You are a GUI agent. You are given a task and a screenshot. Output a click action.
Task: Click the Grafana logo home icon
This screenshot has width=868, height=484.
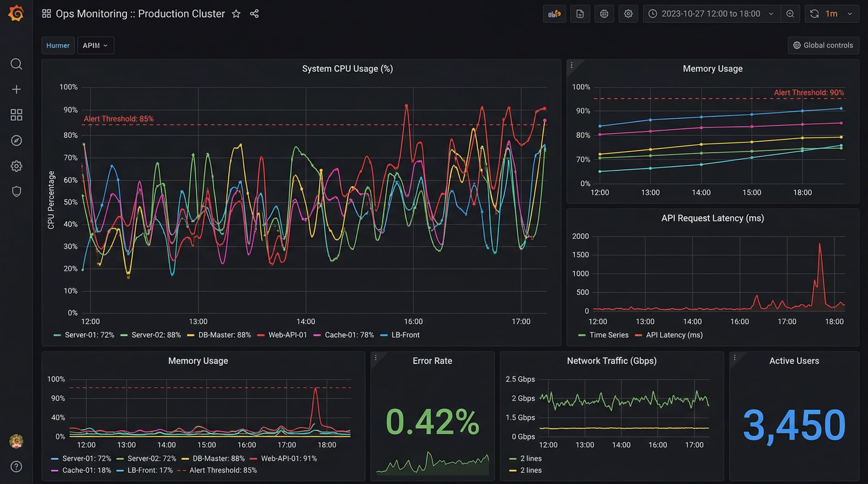tap(16, 13)
